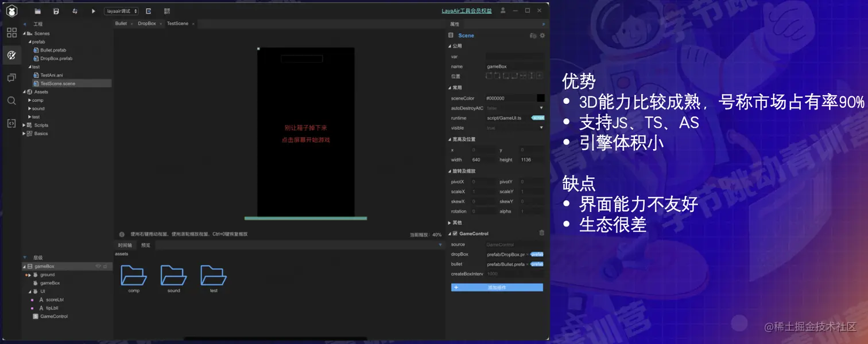Switch to the DropBox tab

147,24
